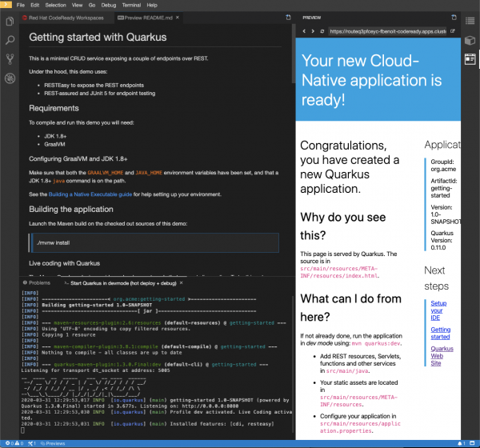Open the Source Control git icon
480x448 pixels.
10,58
